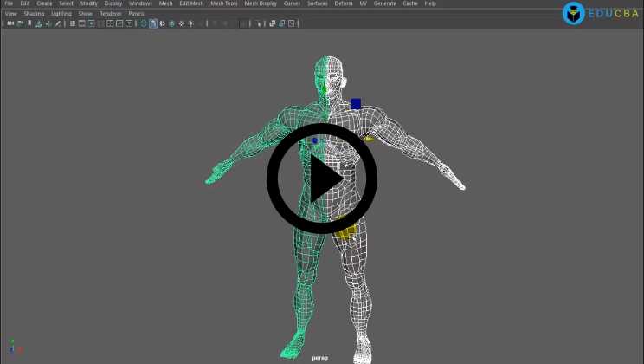
Task: Expand the Lighting panel menu
Action: (x=61, y=14)
